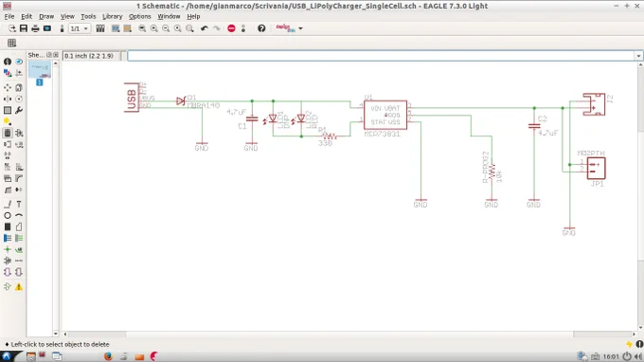Open the File menu

[x=9, y=16]
